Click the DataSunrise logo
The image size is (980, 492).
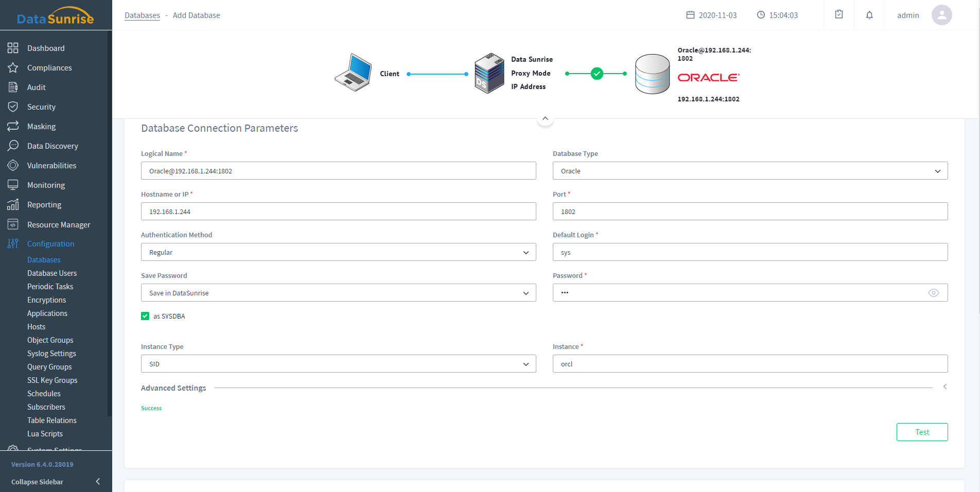pos(56,16)
